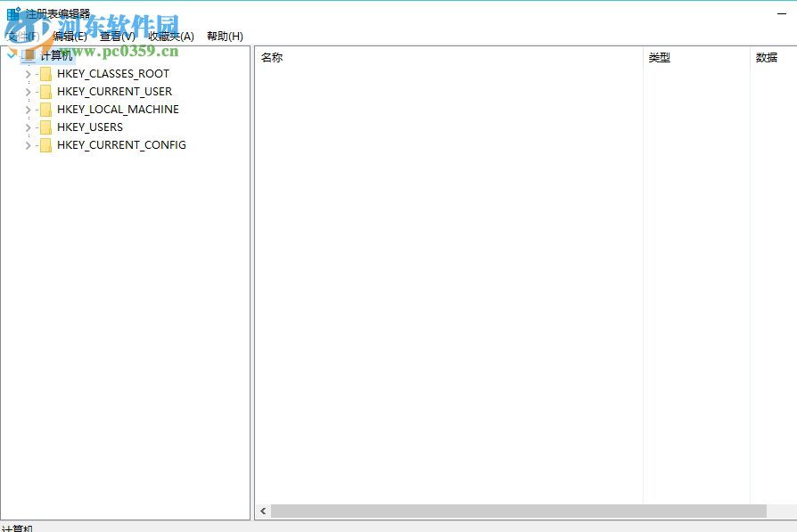Minimize the Registry Editor window
The height and width of the screenshot is (532, 797).
point(782,13)
